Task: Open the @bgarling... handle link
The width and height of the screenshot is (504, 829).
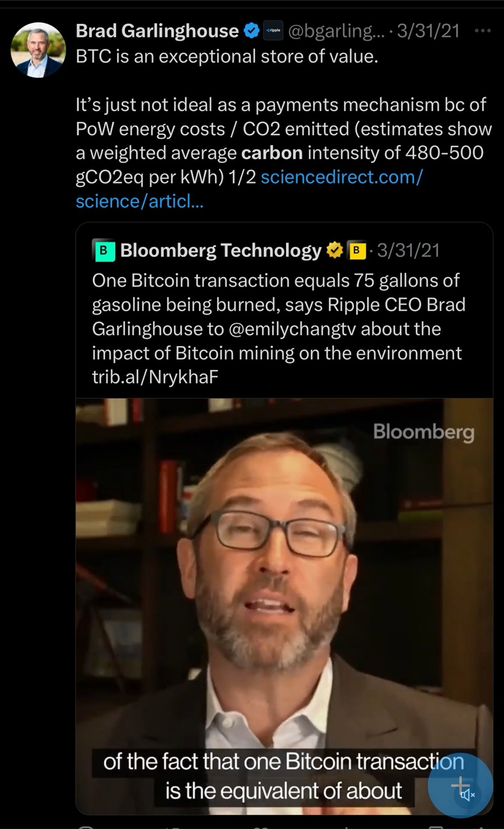Action: pos(337,31)
